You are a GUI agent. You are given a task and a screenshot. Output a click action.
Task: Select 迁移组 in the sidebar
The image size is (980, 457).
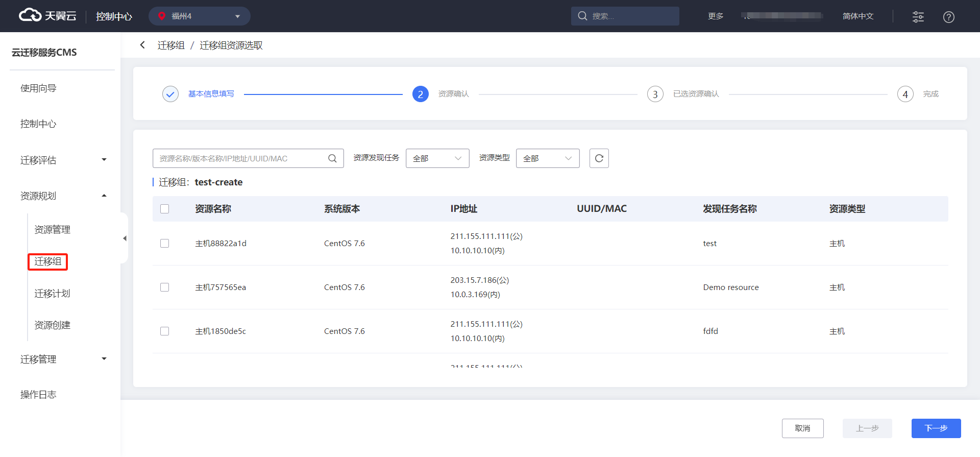(48, 261)
